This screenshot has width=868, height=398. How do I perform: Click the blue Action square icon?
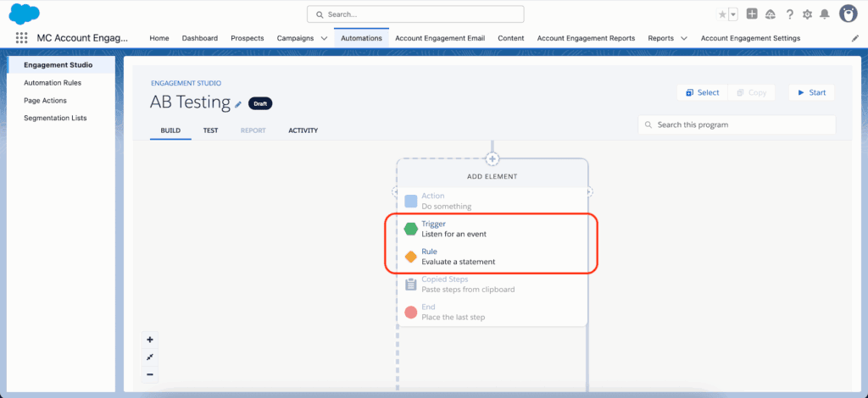point(411,201)
